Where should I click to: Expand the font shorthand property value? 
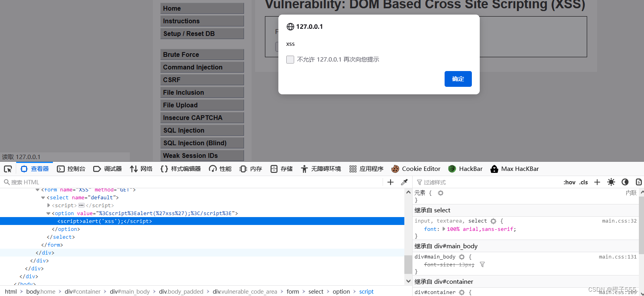(x=444, y=229)
